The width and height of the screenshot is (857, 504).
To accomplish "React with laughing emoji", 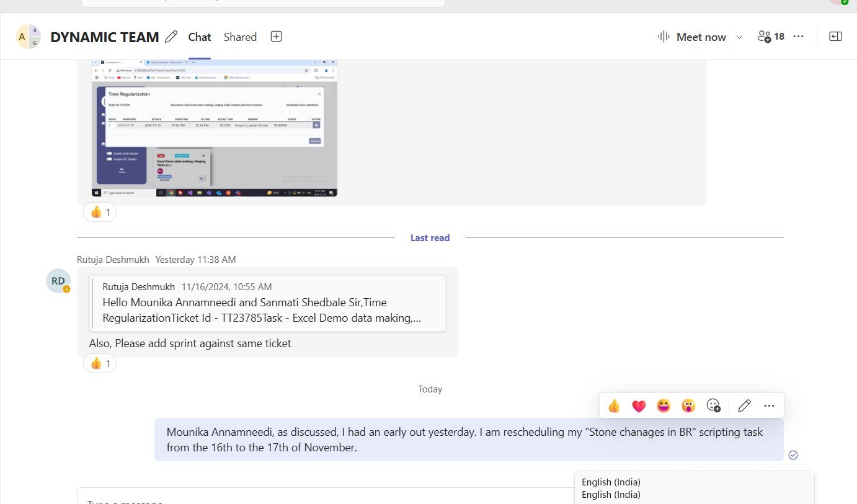I will [x=664, y=406].
